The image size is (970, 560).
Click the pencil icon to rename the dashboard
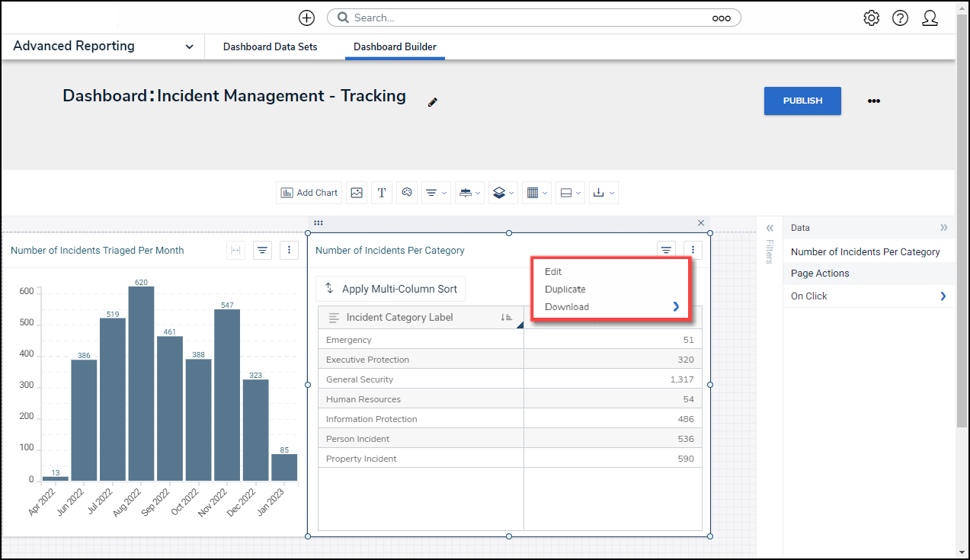pyautogui.click(x=433, y=102)
